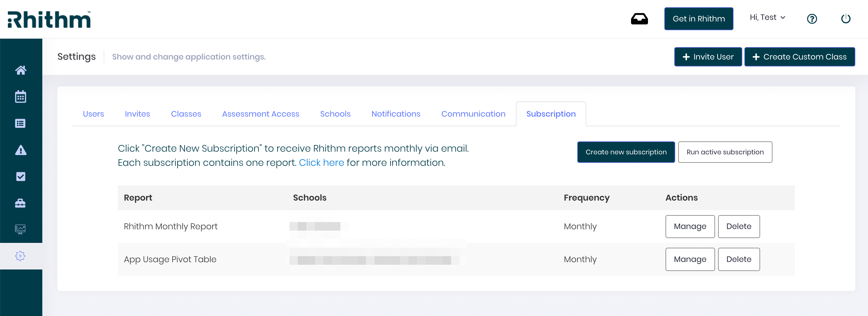The width and height of the screenshot is (868, 316).
Task: Open the list view sidebar icon
Action: click(21, 123)
